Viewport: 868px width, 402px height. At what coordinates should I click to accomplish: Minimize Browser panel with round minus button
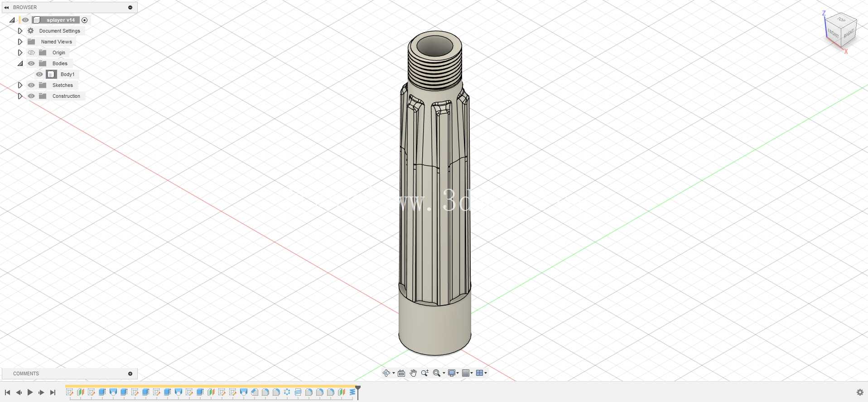tap(130, 7)
